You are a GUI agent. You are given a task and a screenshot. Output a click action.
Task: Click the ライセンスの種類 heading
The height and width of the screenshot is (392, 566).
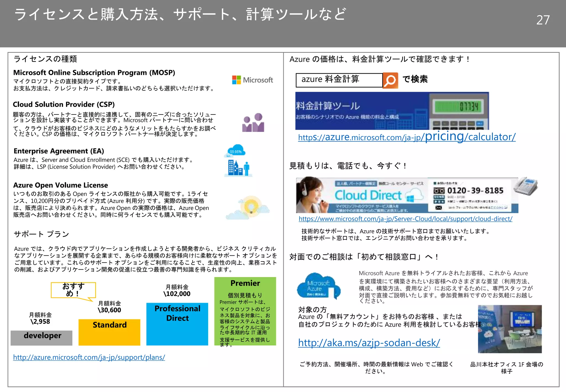click(x=45, y=59)
